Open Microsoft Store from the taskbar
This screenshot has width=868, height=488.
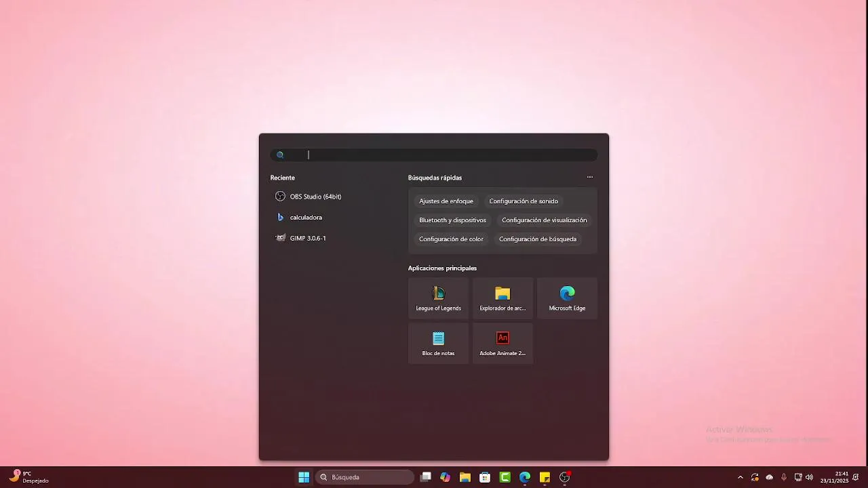(x=485, y=477)
